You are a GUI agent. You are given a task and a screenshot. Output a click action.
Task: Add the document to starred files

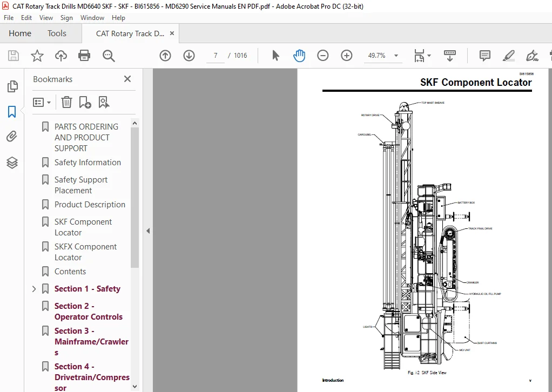[37, 56]
